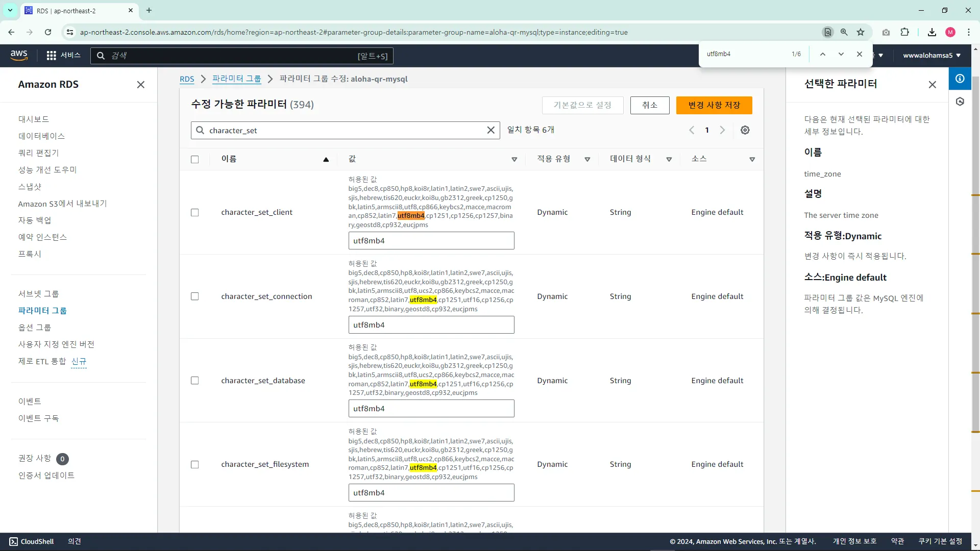Open the info help panel icon
Image resolution: width=980 pixels, height=551 pixels.
tap(960, 79)
